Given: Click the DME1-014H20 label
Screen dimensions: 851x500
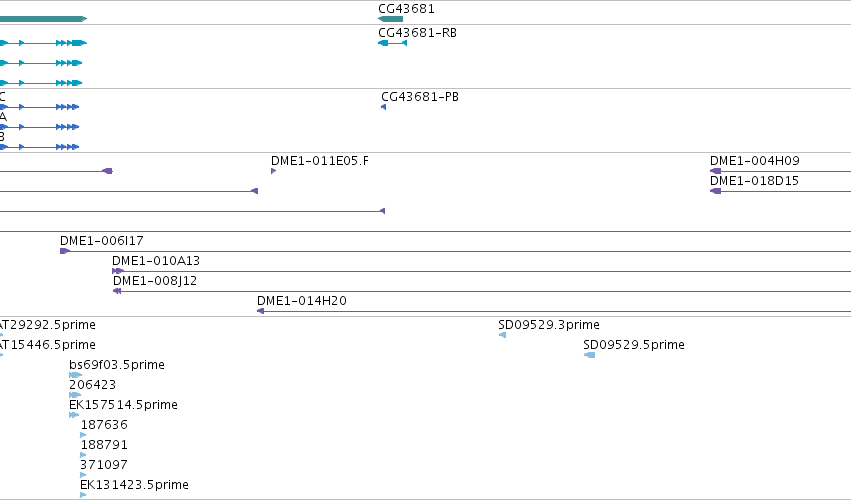Looking at the screenshot, I should pos(302,301).
